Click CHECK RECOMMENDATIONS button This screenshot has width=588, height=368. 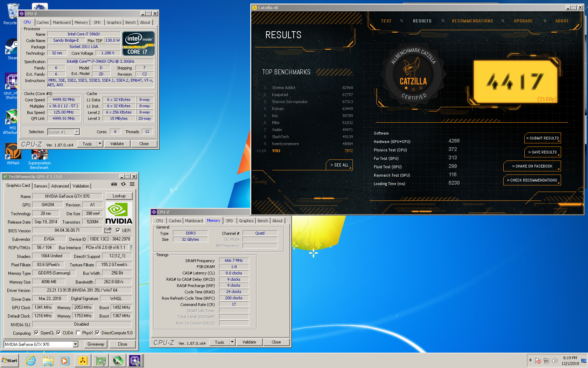(532, 180)
